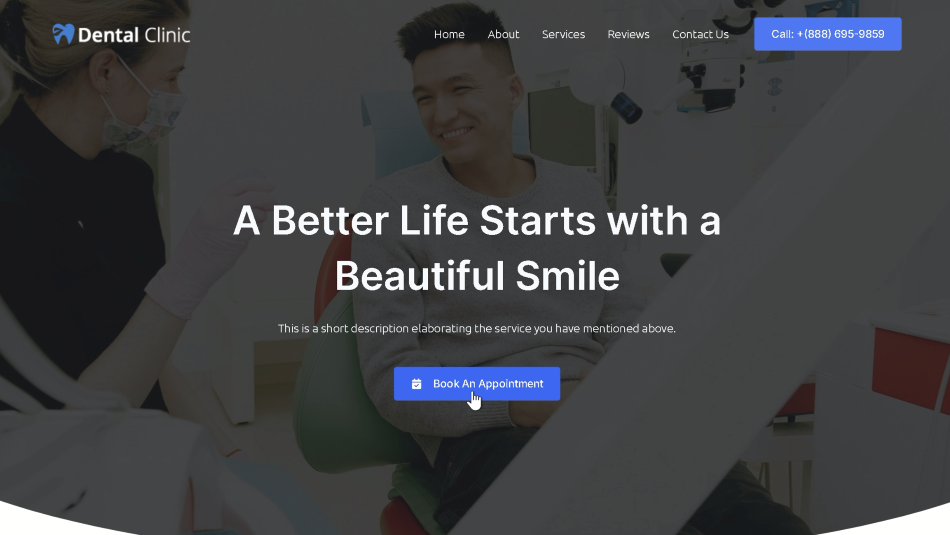This screenshot has width=950, height=535.
Task: Navigate to Contact Us
Action: click(700, 35)
